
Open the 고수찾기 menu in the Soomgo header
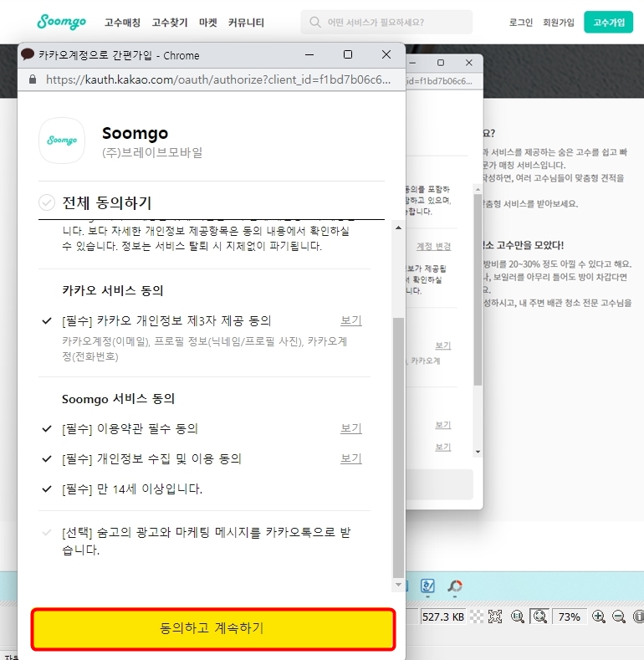[170, 23]
